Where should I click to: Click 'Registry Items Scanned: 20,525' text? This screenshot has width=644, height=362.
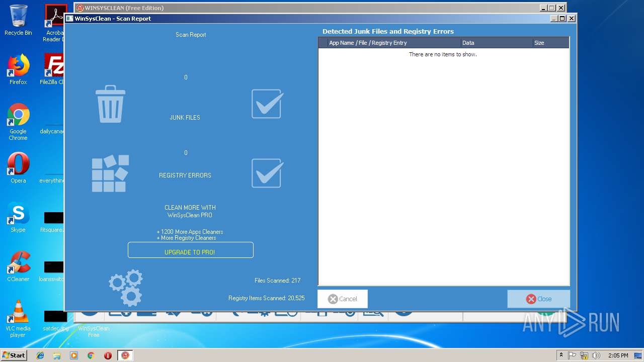pos(266,298)
